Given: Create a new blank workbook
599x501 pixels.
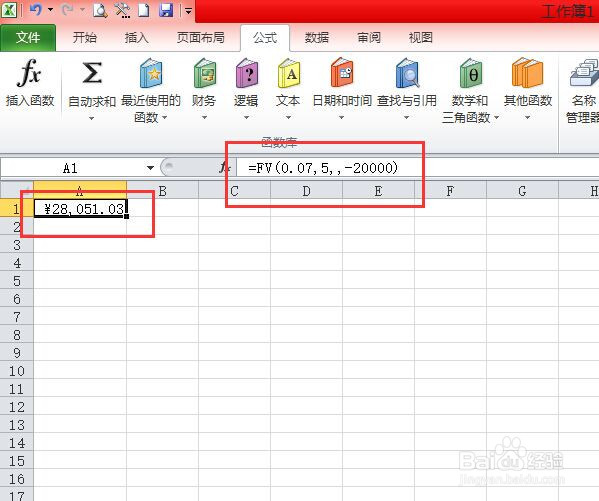Looking at the screenshot, I should click(x=144, y=10).
